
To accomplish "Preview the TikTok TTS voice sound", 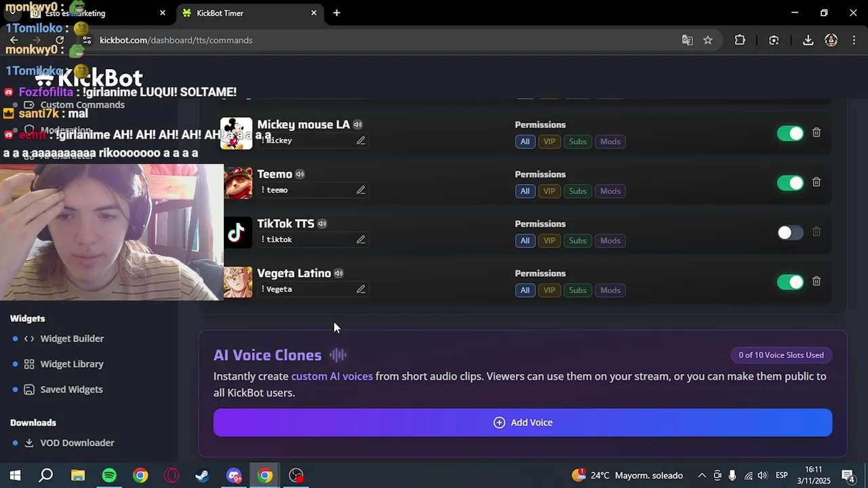I will (322, 224).
